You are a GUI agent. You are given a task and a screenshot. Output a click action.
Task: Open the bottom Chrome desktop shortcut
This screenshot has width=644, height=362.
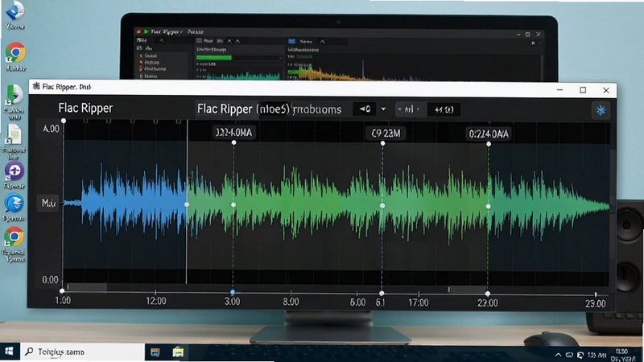(x=14, y=237)
